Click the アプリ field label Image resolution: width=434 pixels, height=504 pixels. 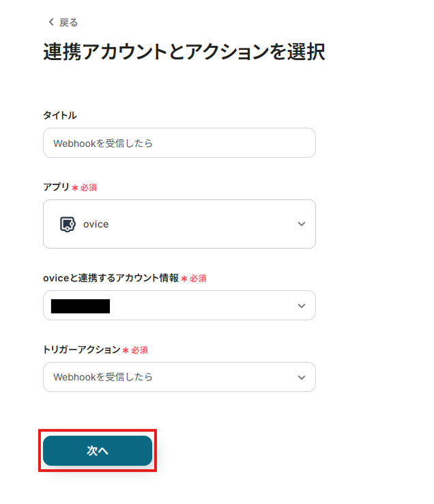pos(56,187)
